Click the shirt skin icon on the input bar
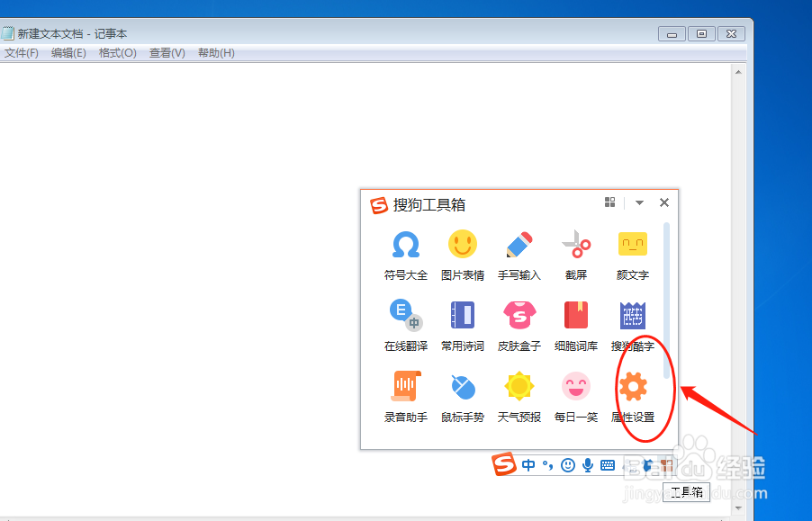 (647, 465)
